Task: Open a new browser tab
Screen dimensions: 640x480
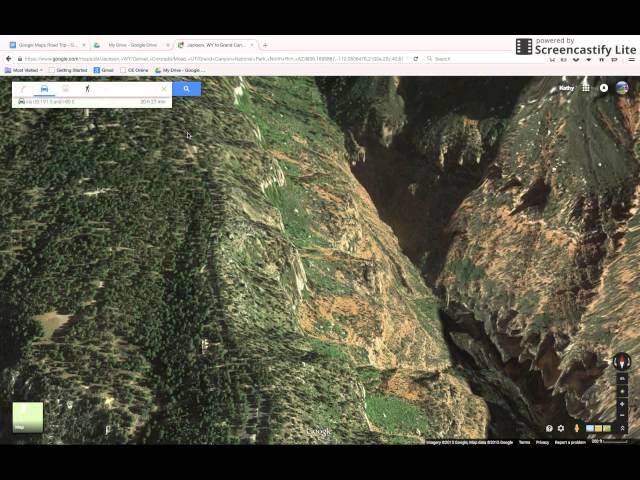Action: pos(265,45)
